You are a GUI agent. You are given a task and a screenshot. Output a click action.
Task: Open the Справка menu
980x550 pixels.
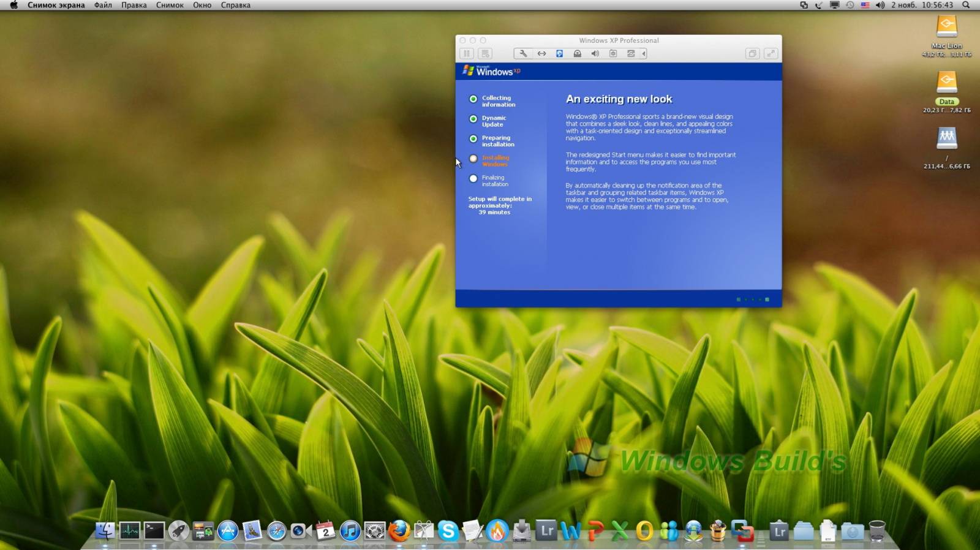[236, 5]
